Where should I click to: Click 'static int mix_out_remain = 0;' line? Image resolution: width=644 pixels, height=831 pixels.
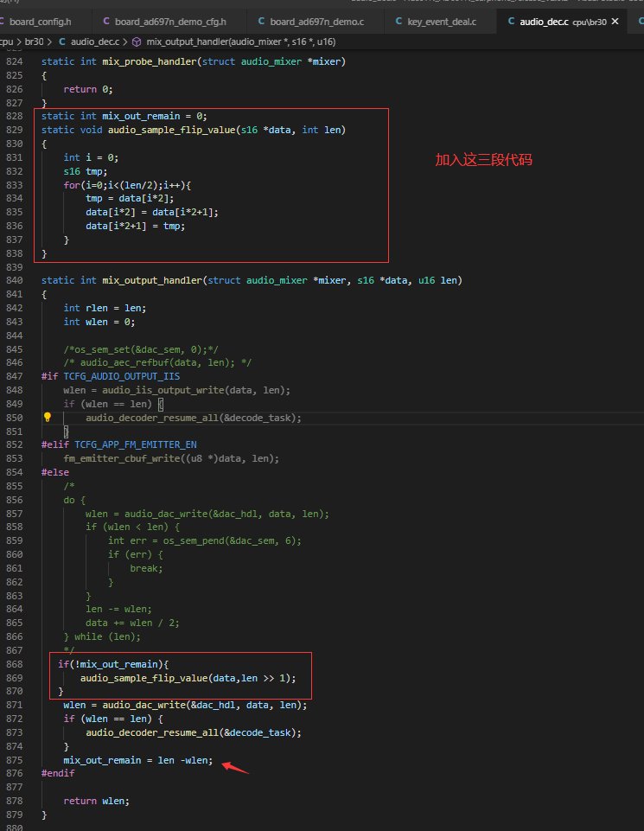(x=124, y=116)
